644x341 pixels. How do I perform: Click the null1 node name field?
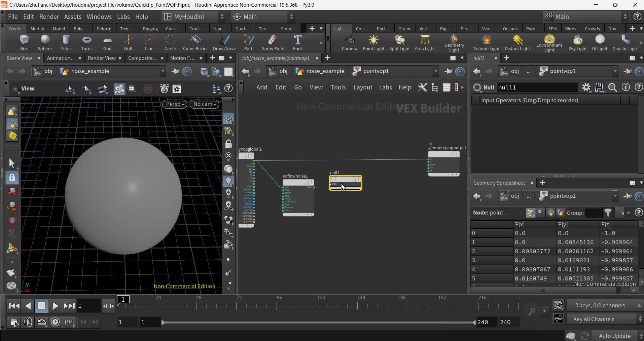[x=537, y=87]
